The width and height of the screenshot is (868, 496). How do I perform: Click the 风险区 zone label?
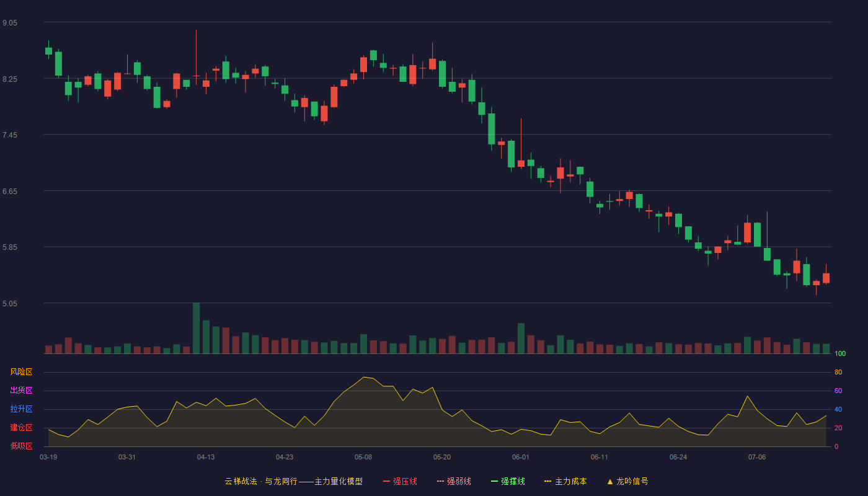pyautogui.click(x=21, y=372)
